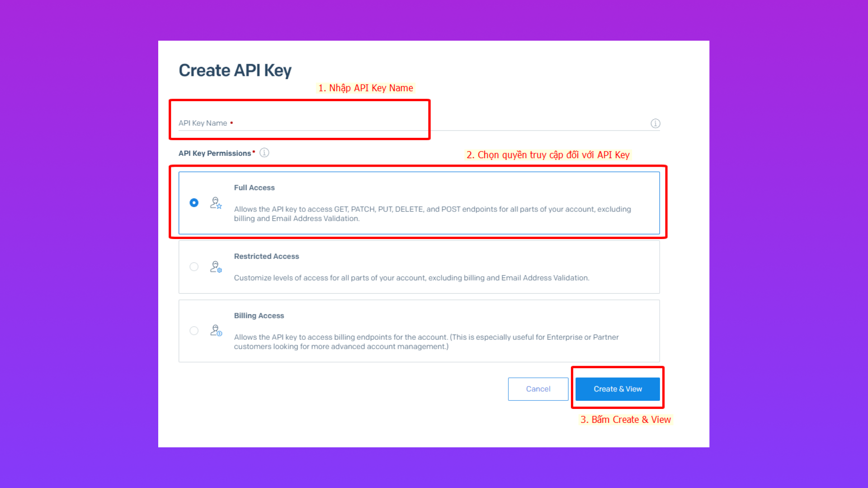The width and height of the screenshot is (868, 488).
Task: Click the Restricted Access user gear icon
Action: [216, 267]
